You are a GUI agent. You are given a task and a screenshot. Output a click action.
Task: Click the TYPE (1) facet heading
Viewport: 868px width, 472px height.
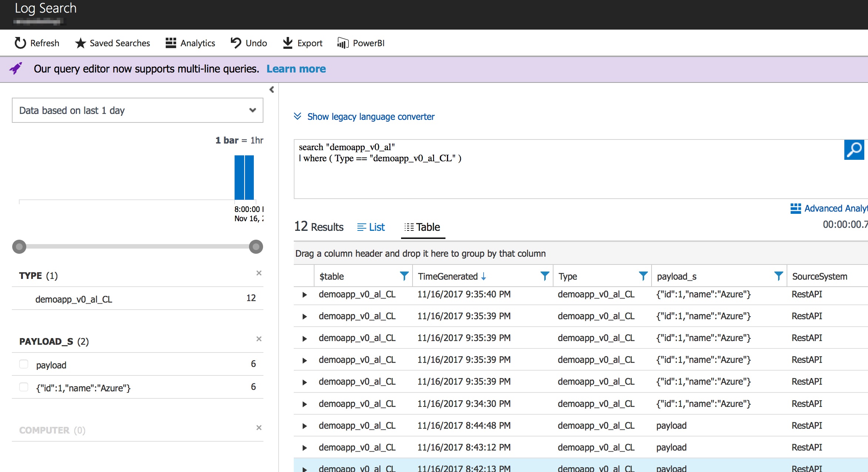(38, 276)
